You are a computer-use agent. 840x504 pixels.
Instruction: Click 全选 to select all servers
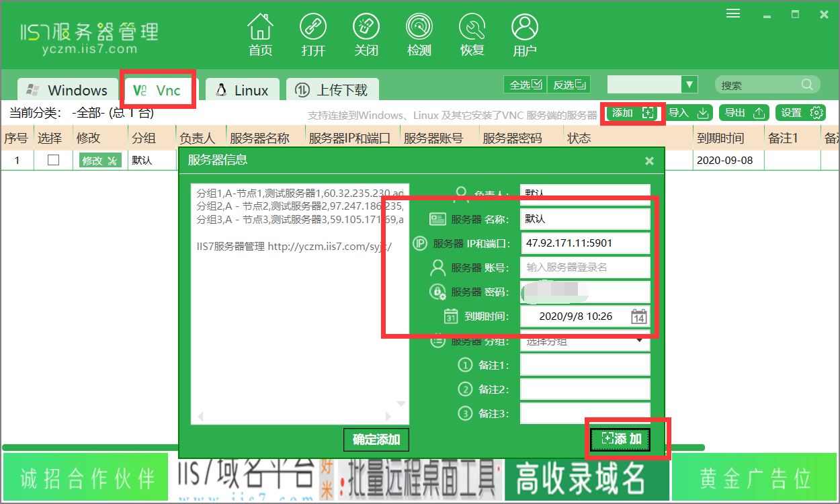click(x=524, y=84)
